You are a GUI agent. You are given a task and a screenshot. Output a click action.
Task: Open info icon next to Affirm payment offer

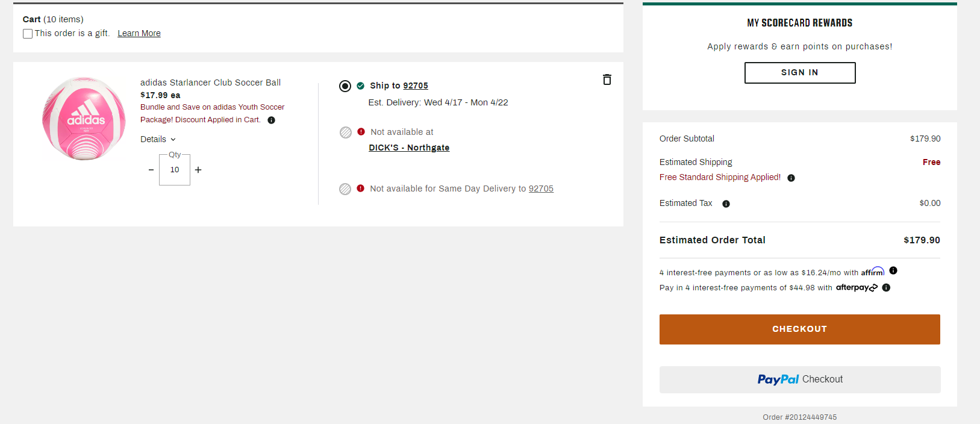coord(893,270)
